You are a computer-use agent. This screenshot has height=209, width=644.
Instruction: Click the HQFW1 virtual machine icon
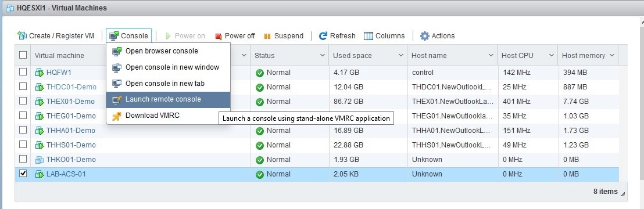40,73
